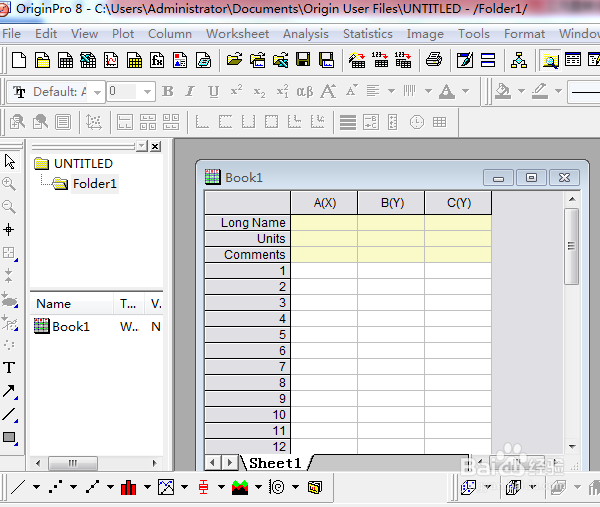The image size is (600, 507).
Task: Select the Line drawing tool
Action: tap(9, 414)
